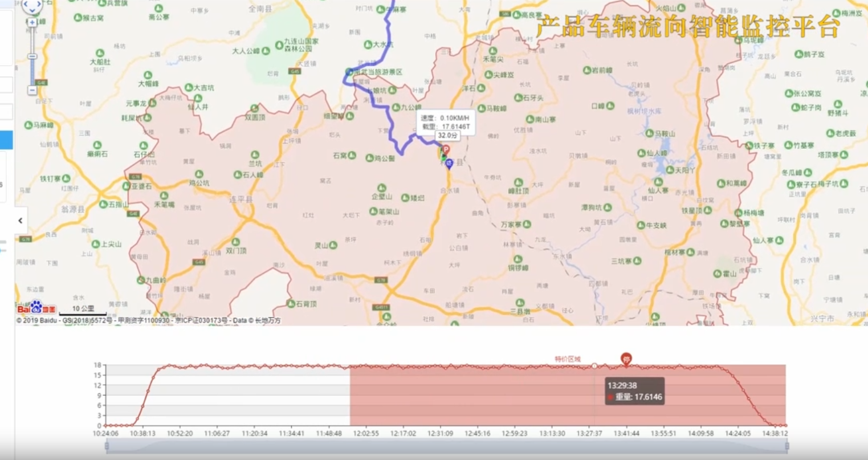Collapse the left sidebar with the chevron
868x460 pixels.
point(21,221)
